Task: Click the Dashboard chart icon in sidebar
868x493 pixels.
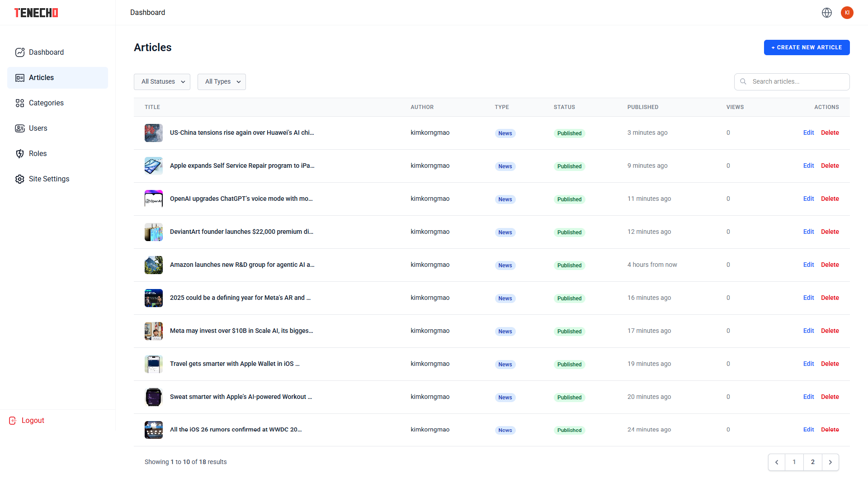Action: click(20, 52)
